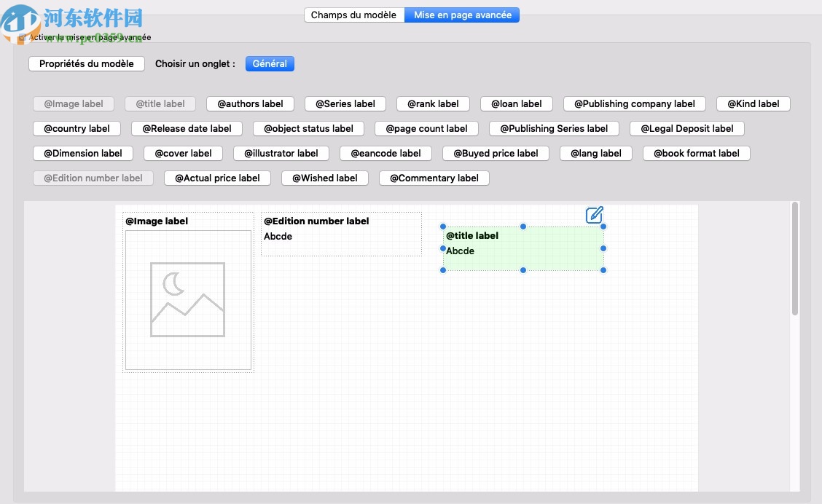Click the bottom-center resize handle of title box

coord(523,270)
